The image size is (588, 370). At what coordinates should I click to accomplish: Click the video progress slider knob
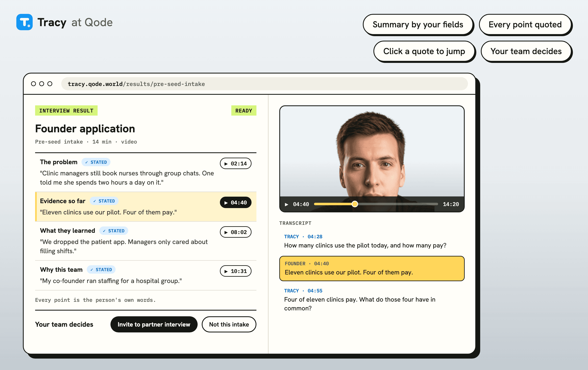point(355,204)
